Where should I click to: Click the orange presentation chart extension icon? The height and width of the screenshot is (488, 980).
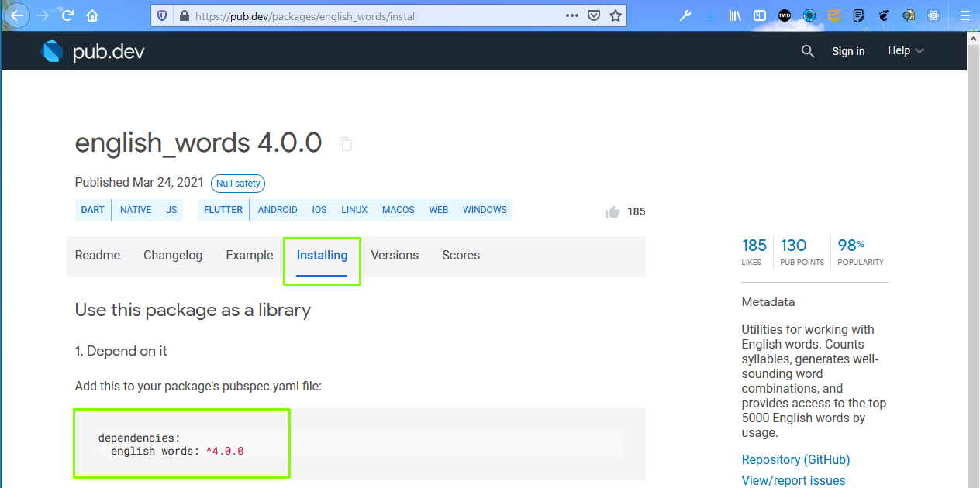point(834,15)
